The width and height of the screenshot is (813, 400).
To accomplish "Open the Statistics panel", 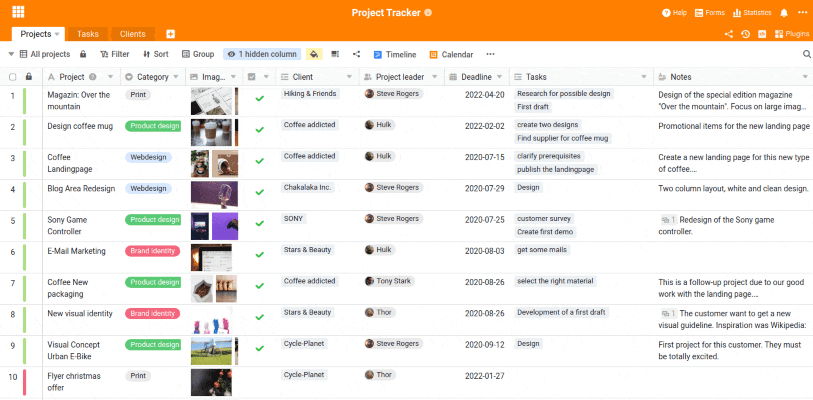I will [x=752, y=13].
